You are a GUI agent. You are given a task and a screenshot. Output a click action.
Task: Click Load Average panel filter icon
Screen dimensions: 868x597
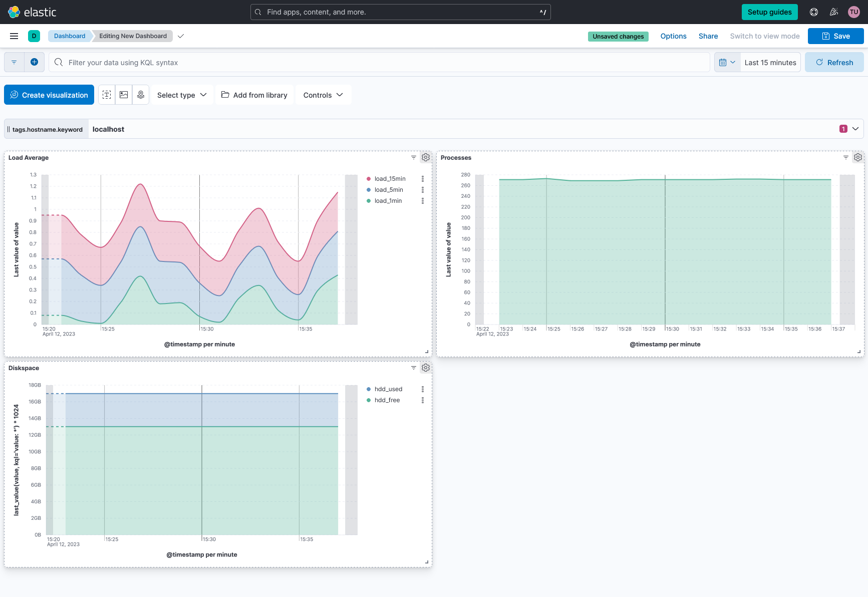414,157
